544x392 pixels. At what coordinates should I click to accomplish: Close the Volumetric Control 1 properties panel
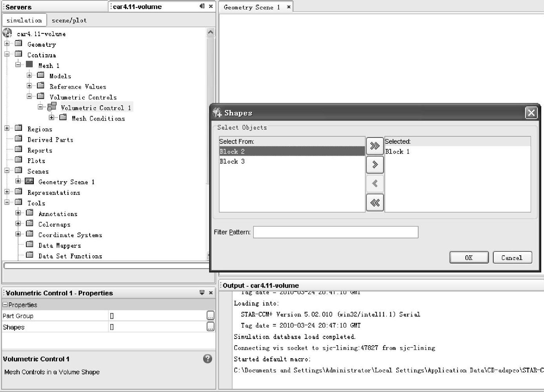click(x=211, y=293)
